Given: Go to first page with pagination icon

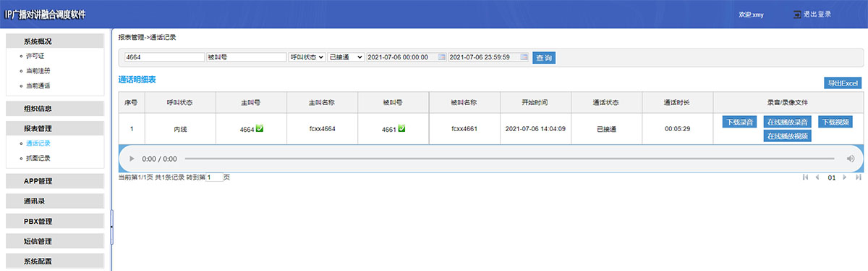Looking at the screenshot, I should (805, 177).
